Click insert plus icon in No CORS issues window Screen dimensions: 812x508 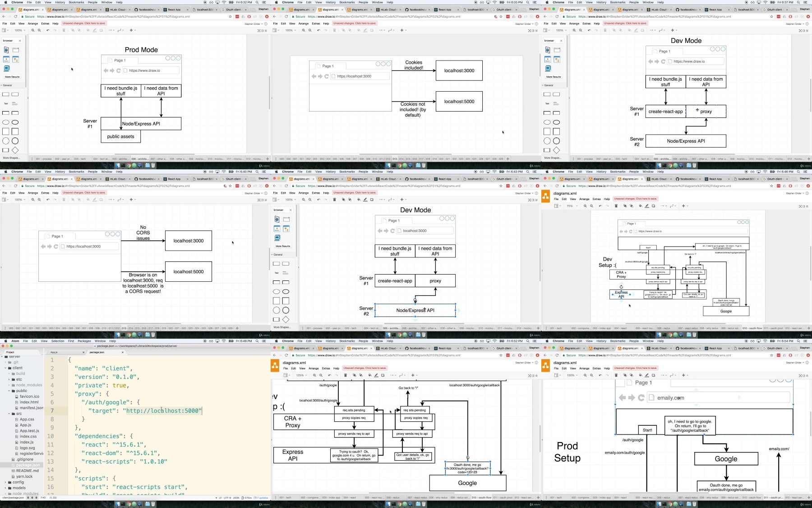click(131, 200)
